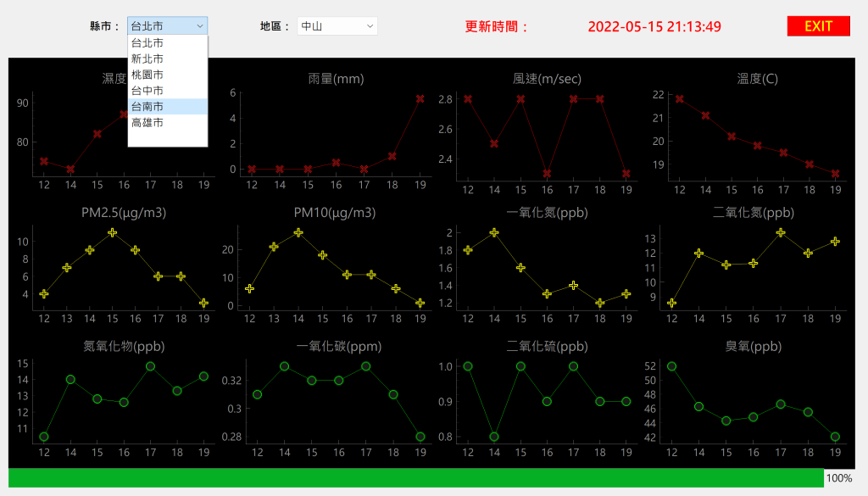
Task: Open the 地區 dropdown showing 中山
Action: pyautogui.click(x=337, y=26)
